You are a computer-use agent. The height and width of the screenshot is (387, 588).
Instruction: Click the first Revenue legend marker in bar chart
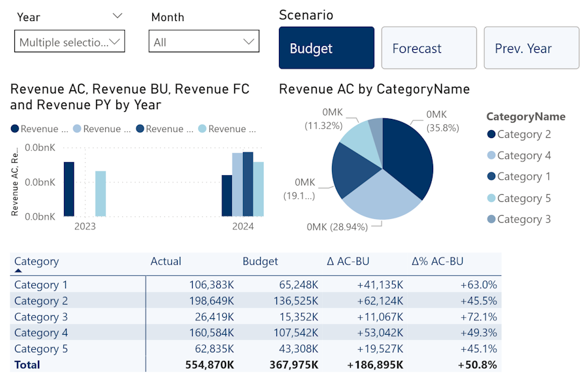click(x=15, y=129)
